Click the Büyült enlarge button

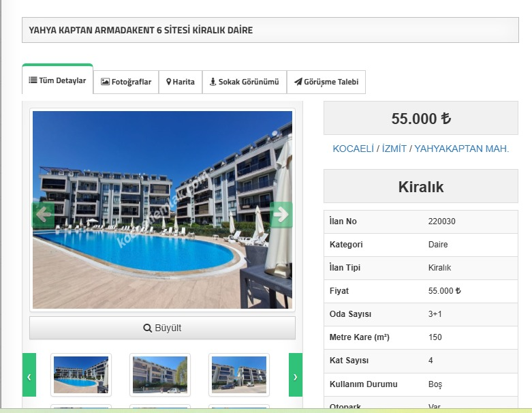162,328
